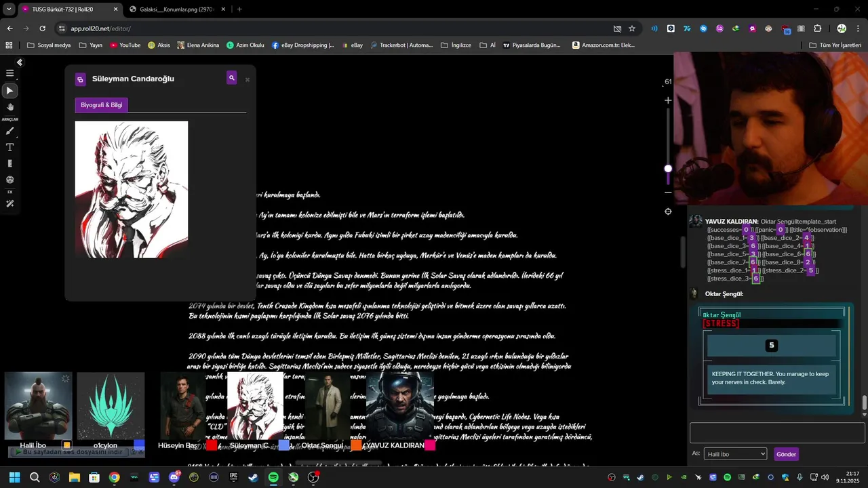
Task: Open the Sosyal medya bookmark folder
Action: [x=49, y=45]
